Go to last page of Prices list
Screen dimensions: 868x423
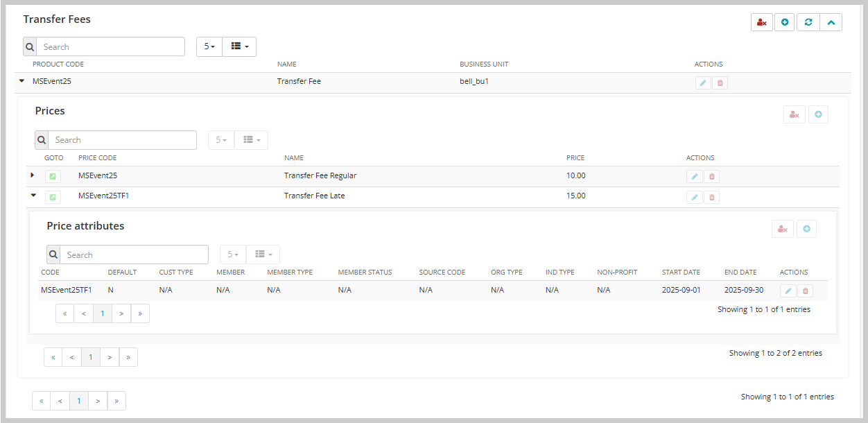click(128, 357)
